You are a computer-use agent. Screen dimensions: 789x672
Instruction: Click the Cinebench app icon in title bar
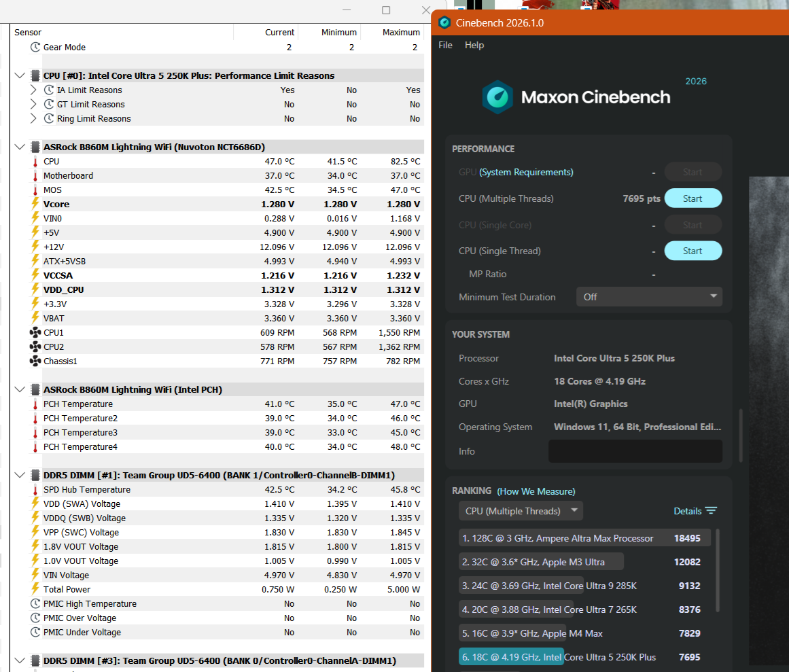click(x=444, y=22)
